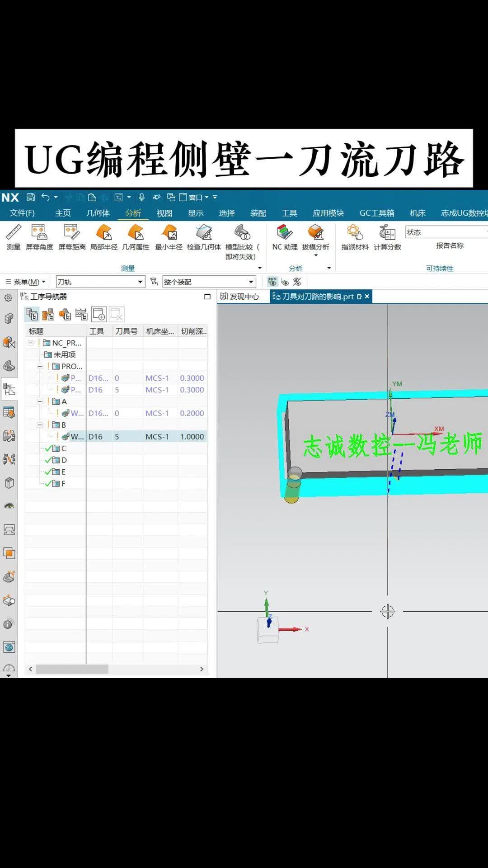Click the 刀具号 column header

[127, 331]
